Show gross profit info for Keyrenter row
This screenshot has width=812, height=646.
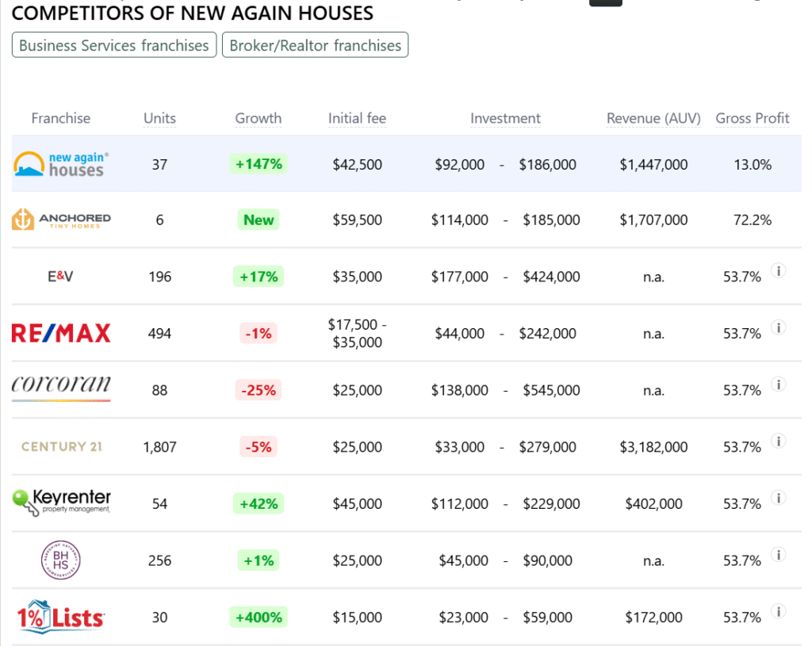(779, 498)
